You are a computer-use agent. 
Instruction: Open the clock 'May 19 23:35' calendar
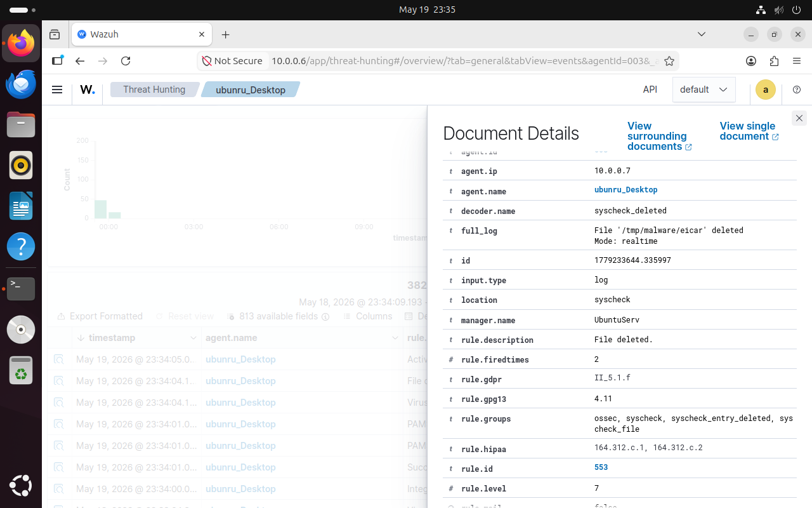(427, 10)
